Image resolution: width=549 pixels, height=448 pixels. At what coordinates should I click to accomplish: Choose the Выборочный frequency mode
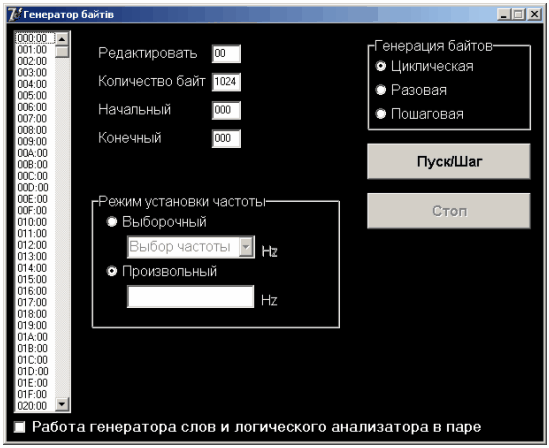coord(112,222)
